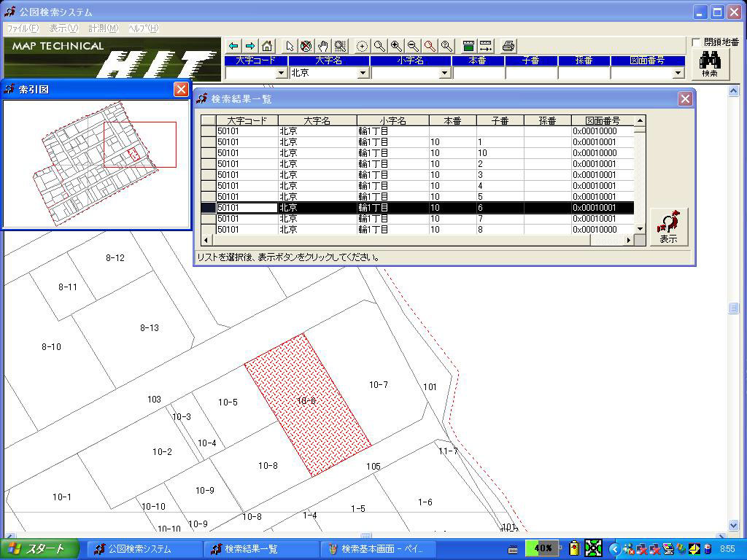Click the 表示 display button
This screenshot has height=560, width=747.
[x=669, y=227]
